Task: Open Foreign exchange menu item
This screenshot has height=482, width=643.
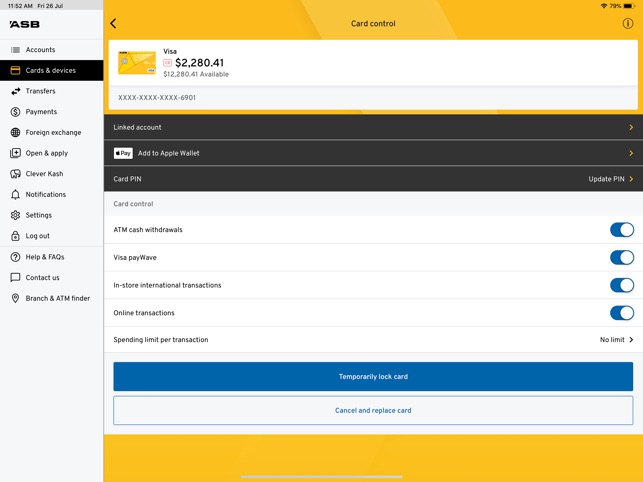Action: tap(52, 132)
